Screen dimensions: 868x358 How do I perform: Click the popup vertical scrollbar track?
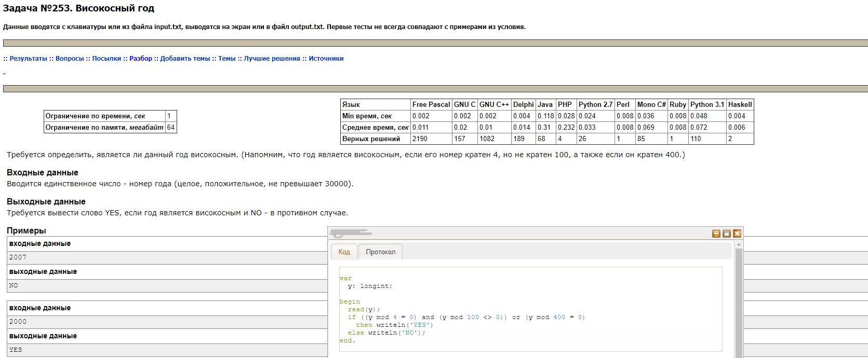click(739, 311)
